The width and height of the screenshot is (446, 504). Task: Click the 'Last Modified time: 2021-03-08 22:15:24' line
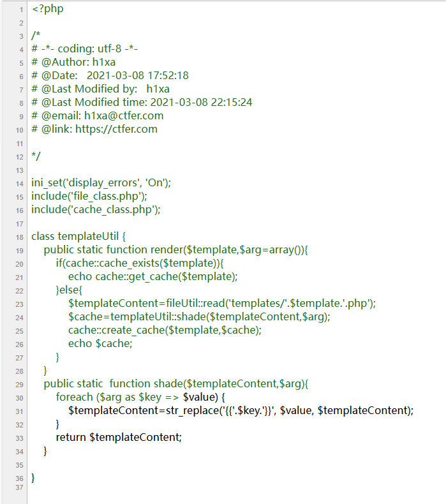tap(142, 102)
